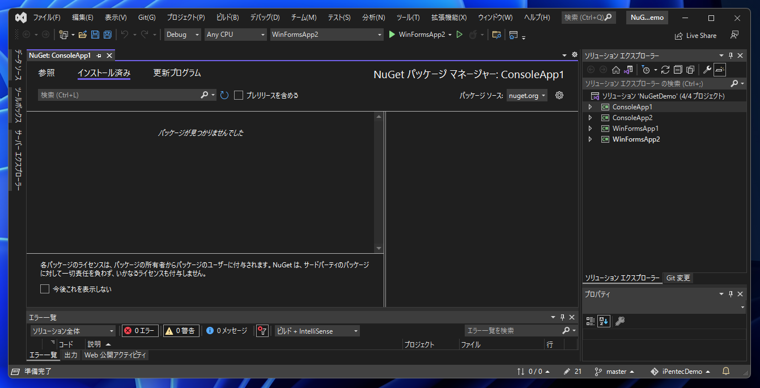Expand the ConsoleApp2 project node
The height and width of the screenshot is (388, 760).
pyautogui.click(x=590, y=118)
